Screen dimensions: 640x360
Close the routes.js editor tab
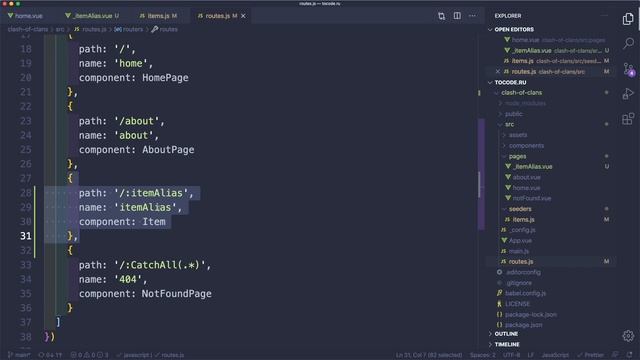[x=243, y=16]
